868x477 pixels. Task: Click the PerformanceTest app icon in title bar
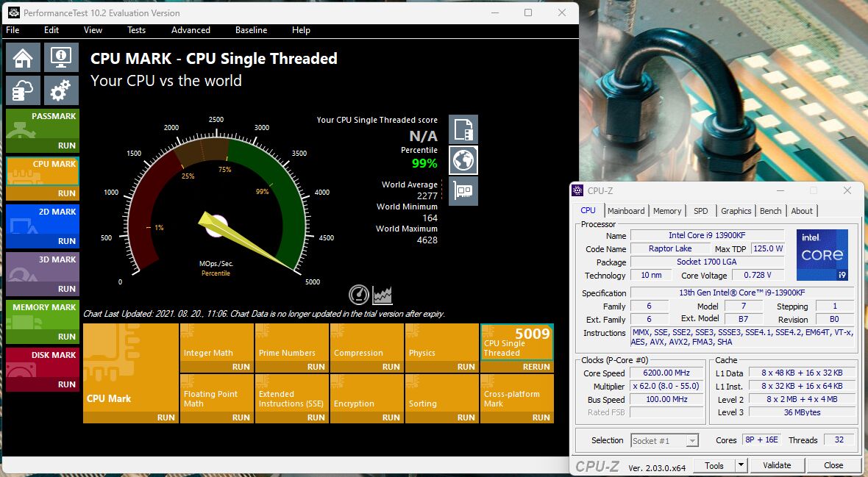coord(14,12)
